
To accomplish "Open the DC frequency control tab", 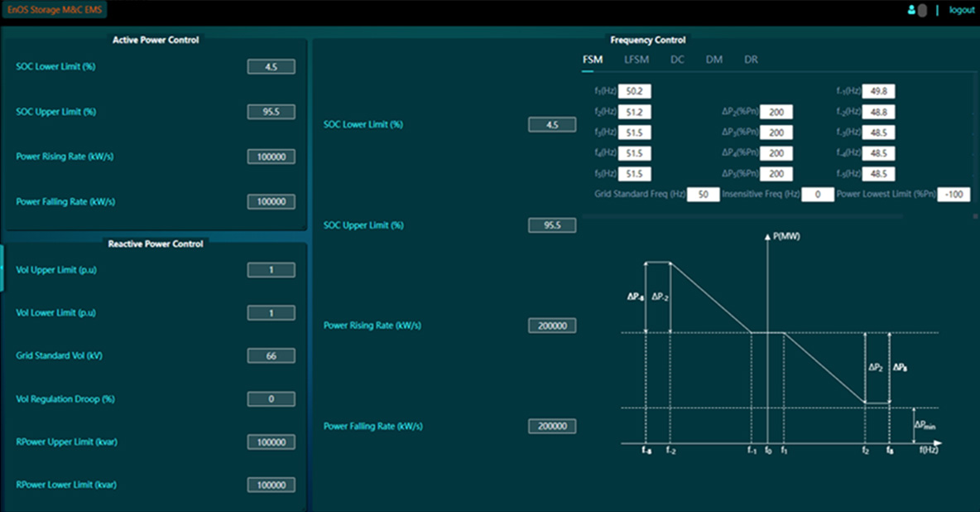I will pos(677,60).
